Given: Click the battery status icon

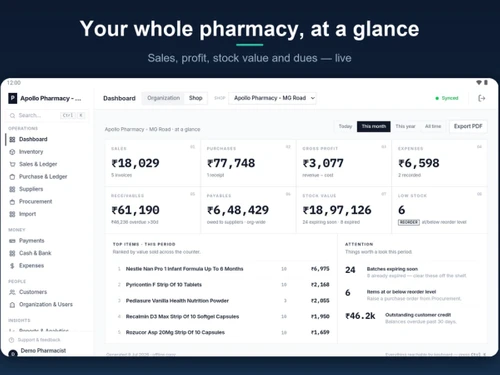Looking at the screenshot, I should click(x=486, y=82).
